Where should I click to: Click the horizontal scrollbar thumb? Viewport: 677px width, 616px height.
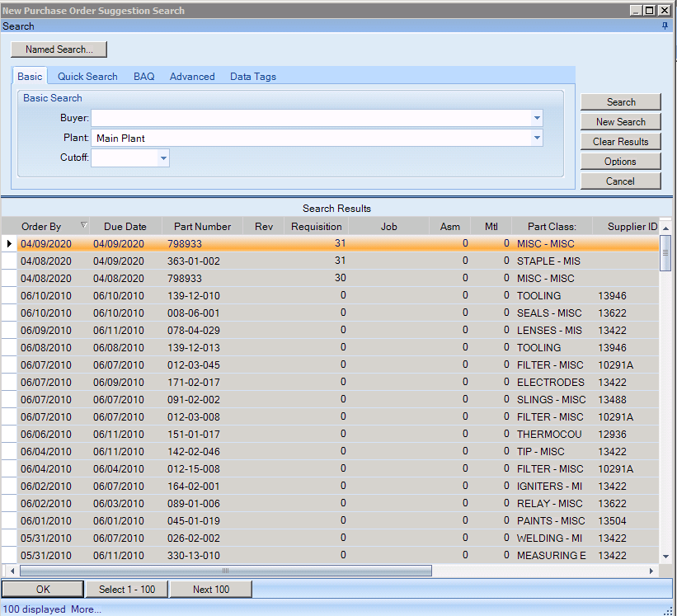click(x=225, y=571)
